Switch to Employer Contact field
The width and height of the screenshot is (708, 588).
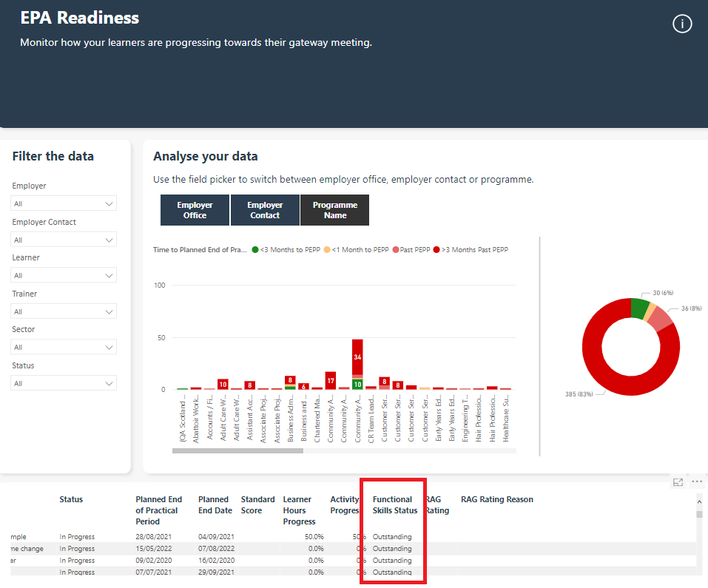click(x=265, y=210)
